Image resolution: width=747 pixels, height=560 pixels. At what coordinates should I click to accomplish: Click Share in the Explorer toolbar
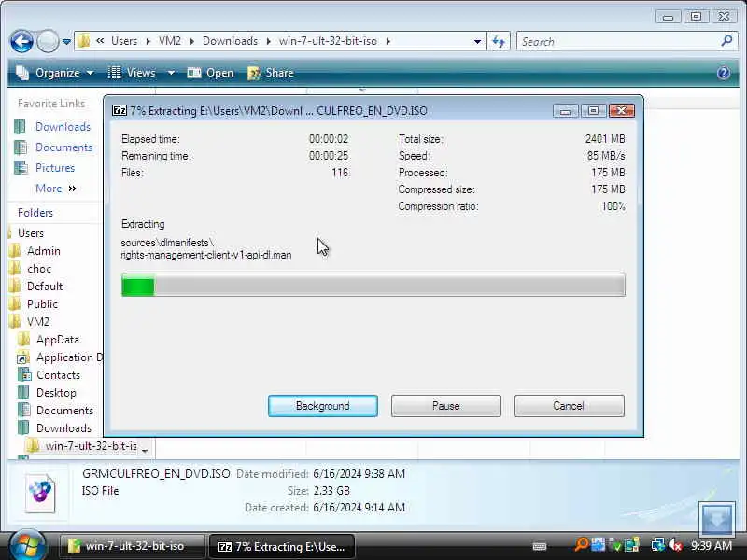coord(271,73)
